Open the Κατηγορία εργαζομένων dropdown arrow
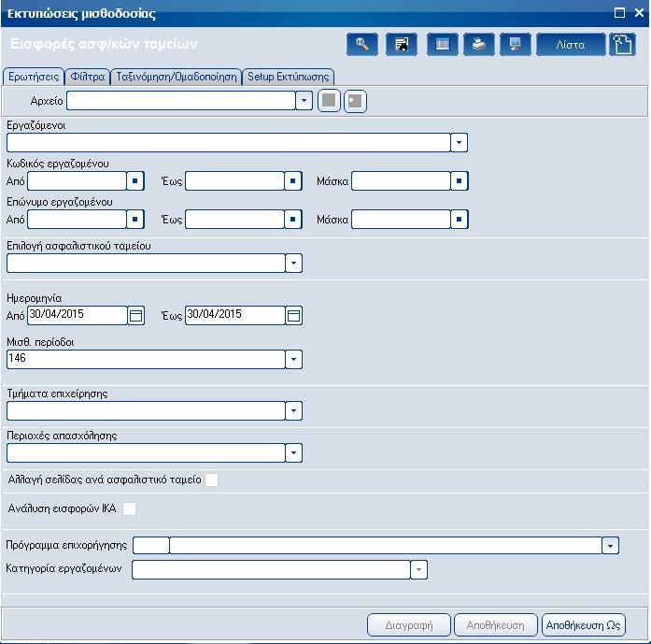The width and height of the screenshot is (651, 644). 418,569
